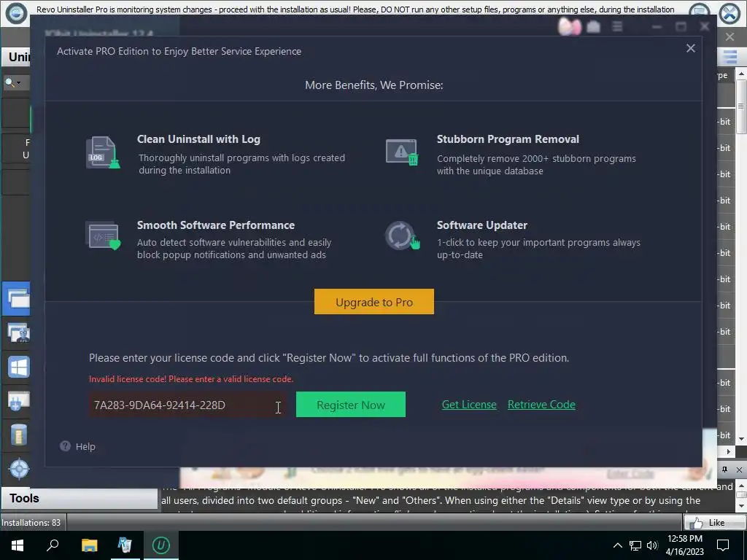Open File Explorer from the taskbar
This screenshot has width=747, height=560.
pos(89,545)
